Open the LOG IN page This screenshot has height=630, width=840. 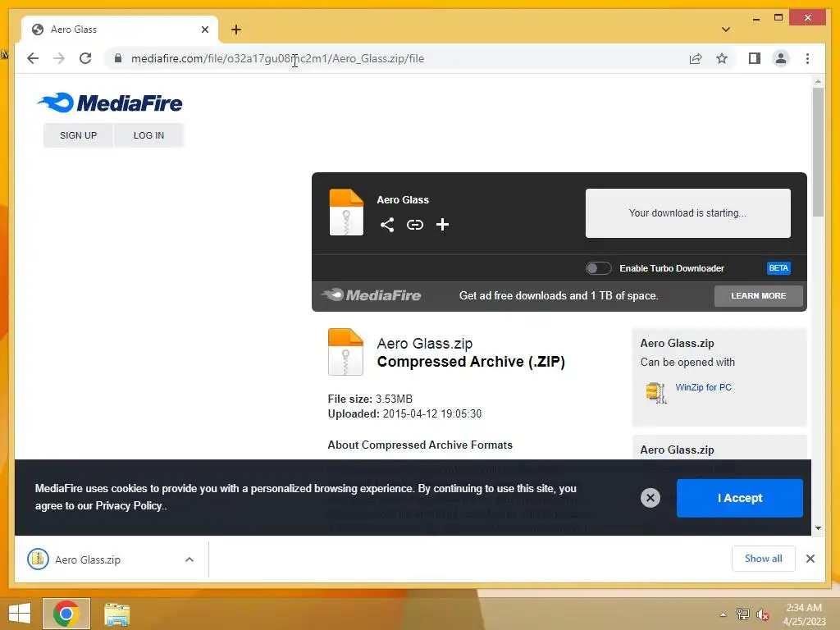click(x=148, y=135)
